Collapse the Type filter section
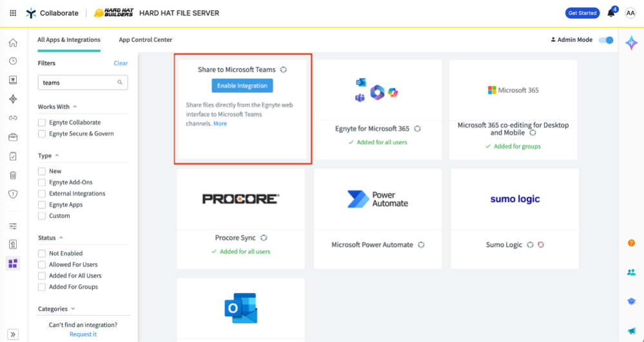The image size is (644, 342). coord(57,156)
